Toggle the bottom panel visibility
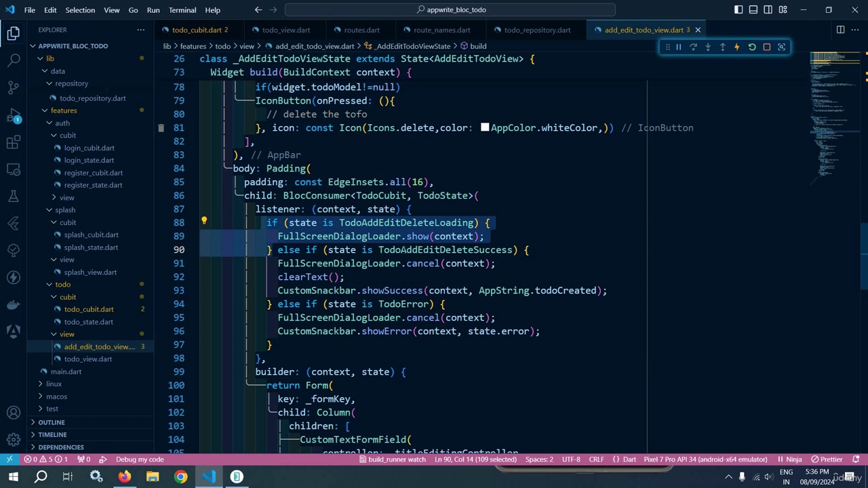Image resolution: width=868 pixels, height=488 pixels. (x=753, y=9)
